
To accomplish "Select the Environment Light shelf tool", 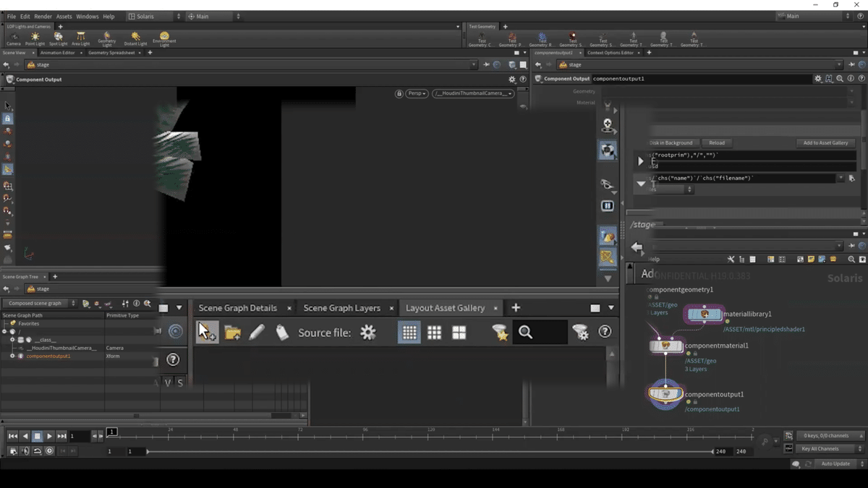I will 164,38.
